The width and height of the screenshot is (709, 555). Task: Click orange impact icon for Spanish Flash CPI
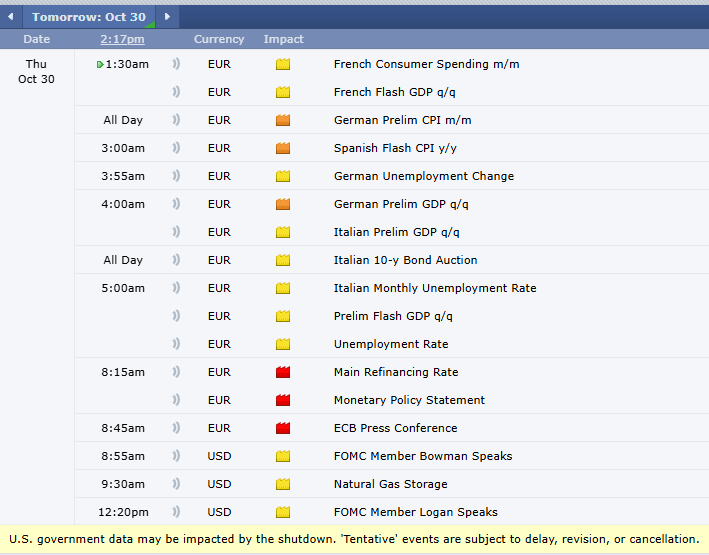click(283, 148)
